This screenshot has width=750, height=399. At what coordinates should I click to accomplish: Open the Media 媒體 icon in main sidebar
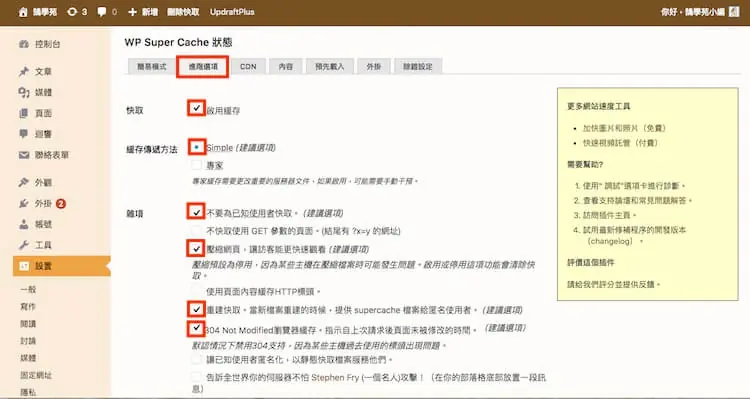(x=24, y=92)
